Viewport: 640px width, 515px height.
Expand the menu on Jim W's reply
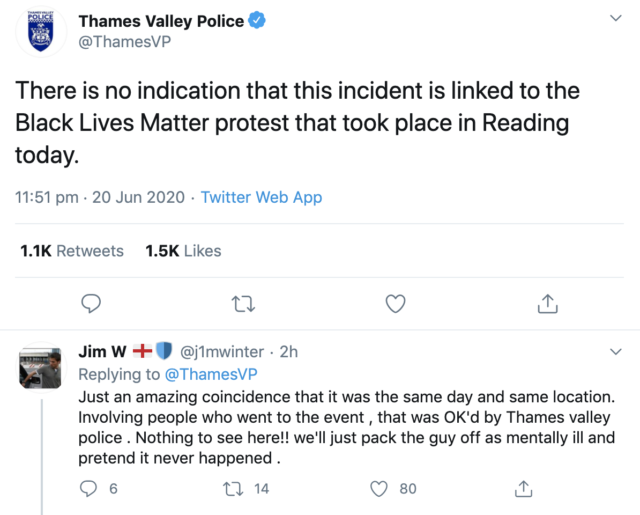(617, 352)
